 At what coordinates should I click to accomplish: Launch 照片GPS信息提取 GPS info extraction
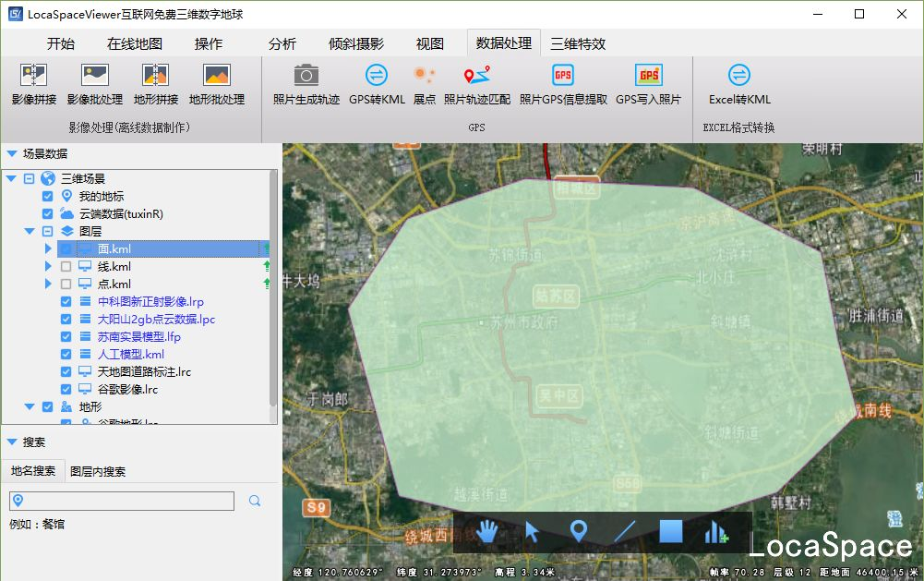[563, 84]
